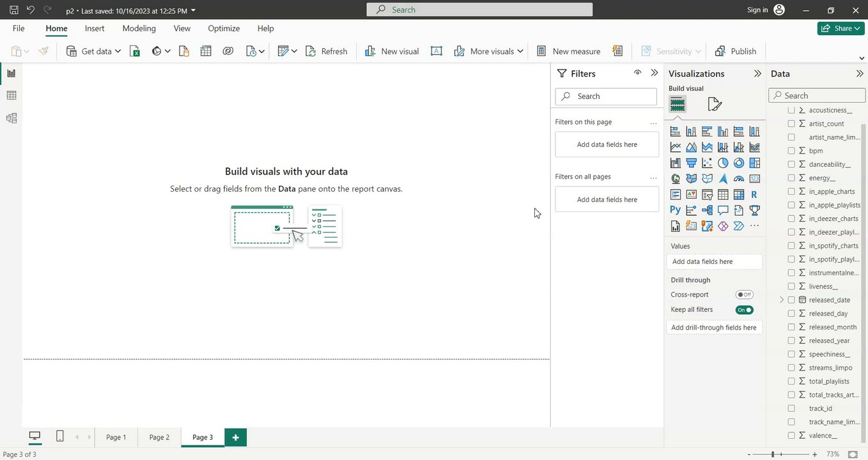Image resolution: width=868 pixels, height=460 pixels.
Task: Choose the R script visual
Action: pos(755,195)
